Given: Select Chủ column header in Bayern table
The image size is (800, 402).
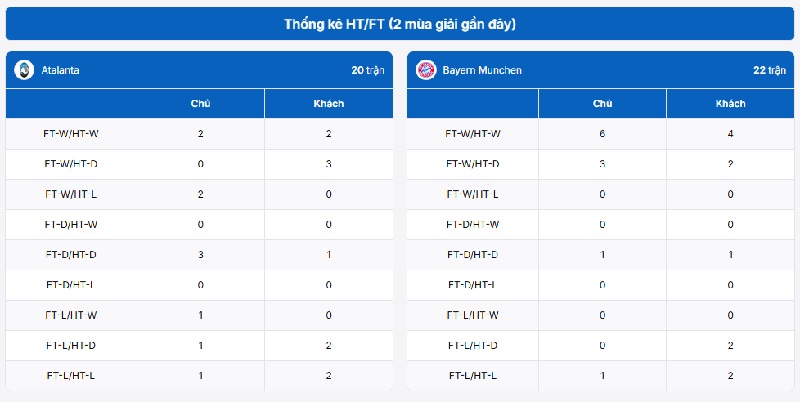Looking at the screenshot, I should coord(602,104).
